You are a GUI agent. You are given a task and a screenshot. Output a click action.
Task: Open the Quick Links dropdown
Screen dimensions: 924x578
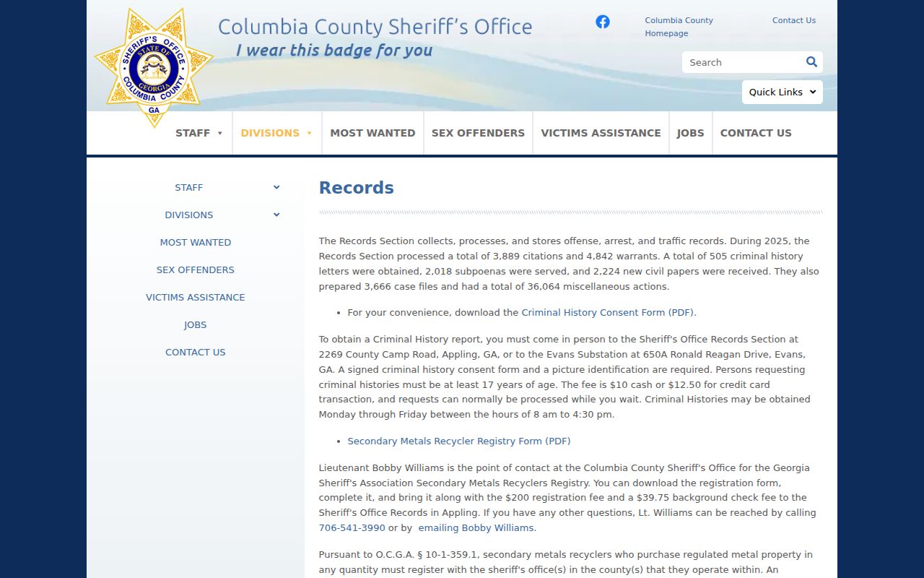click(x=783, y=92)
